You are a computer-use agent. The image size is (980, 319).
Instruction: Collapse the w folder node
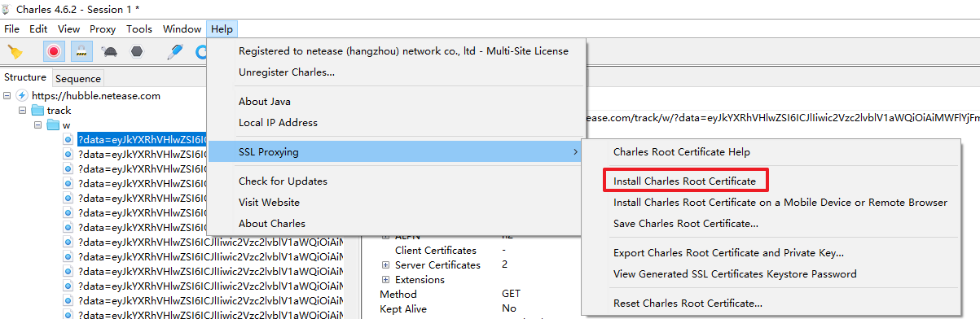click(37, 125)
